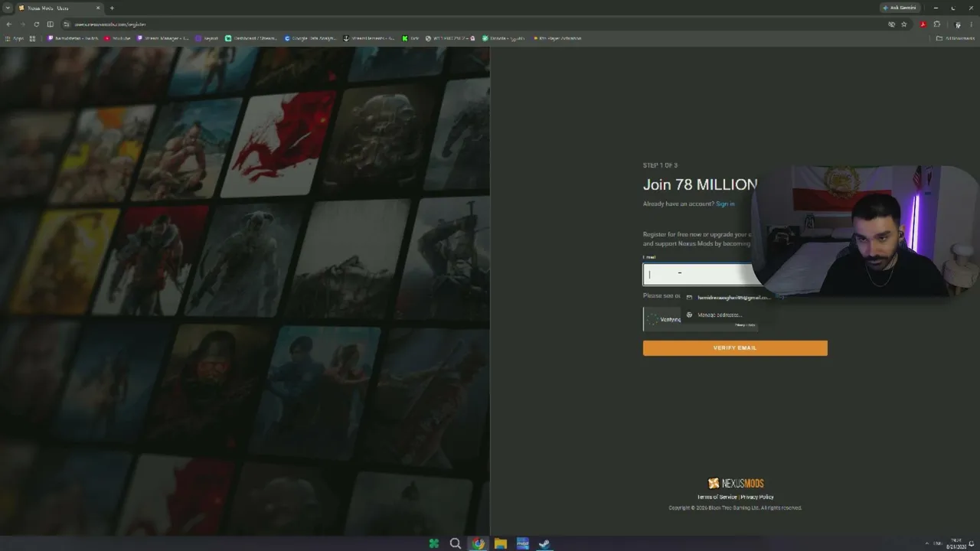Screen dimensions: 980x551
Task: Open the blue app icon in the taskbar
Action: pyautogui.click(x=522, y=544)
